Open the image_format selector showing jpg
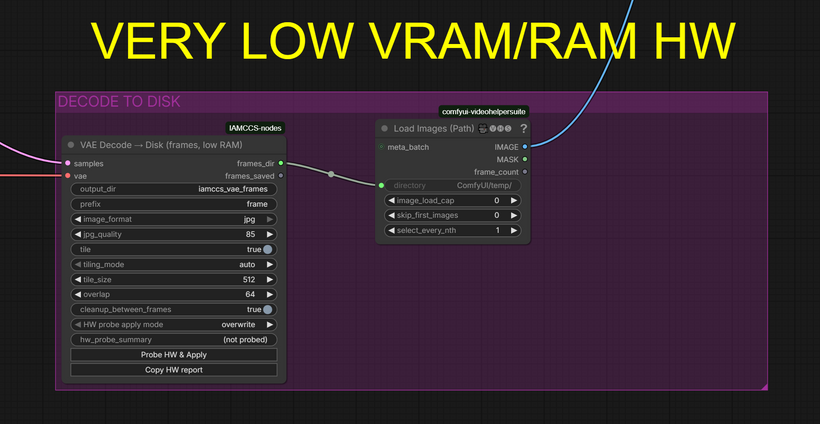This screenshot has width=820, height=424. 173,219
